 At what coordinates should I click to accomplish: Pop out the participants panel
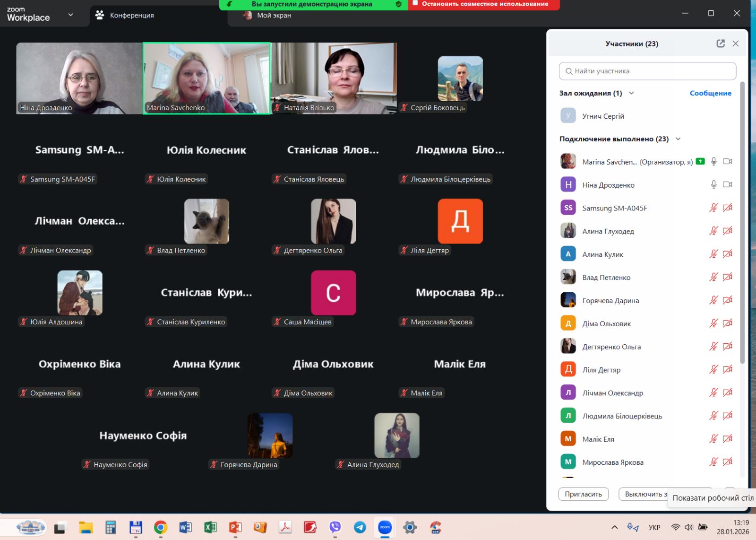720,44
